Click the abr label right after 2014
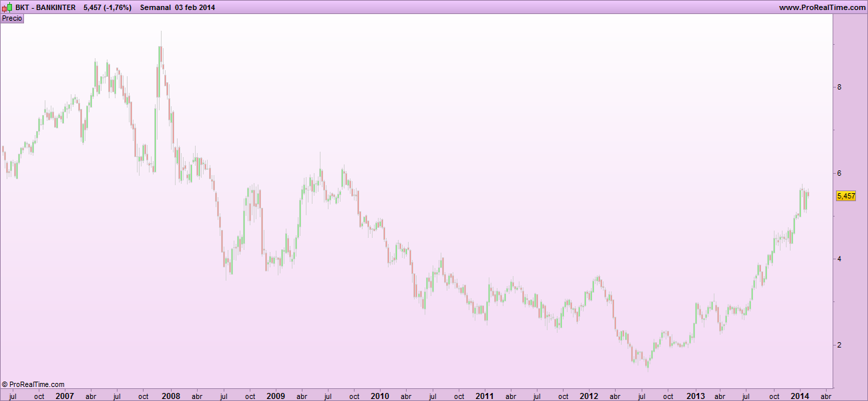868x401 pixels. (x=826, y=396)
